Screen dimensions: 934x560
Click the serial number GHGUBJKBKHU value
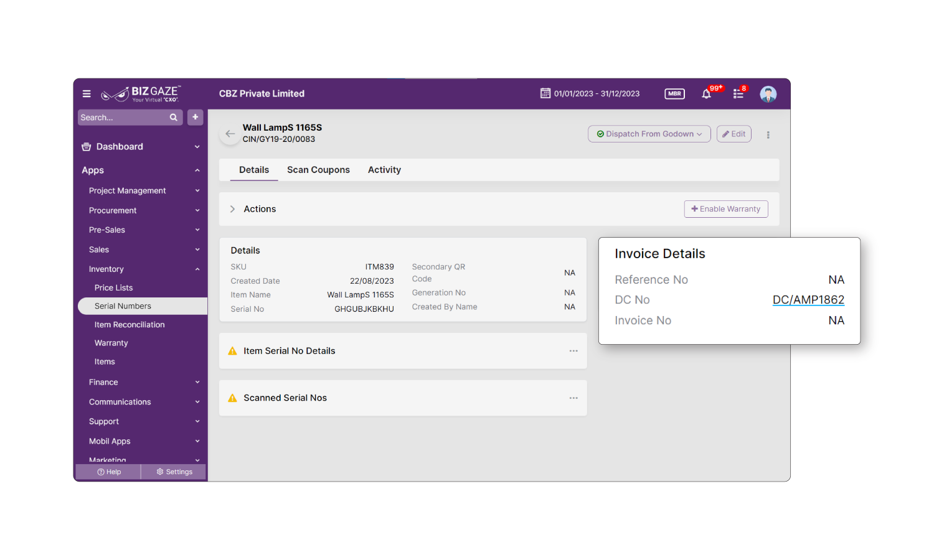click(364, 309)
